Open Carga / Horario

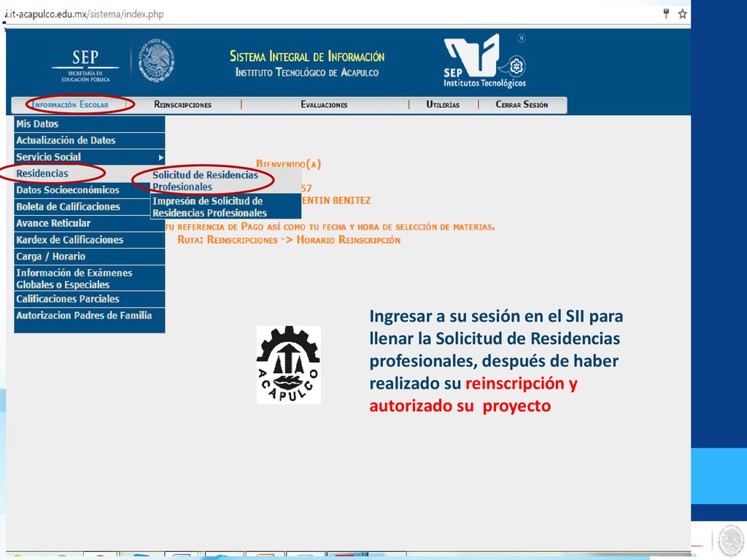click(x=90, y=257)
